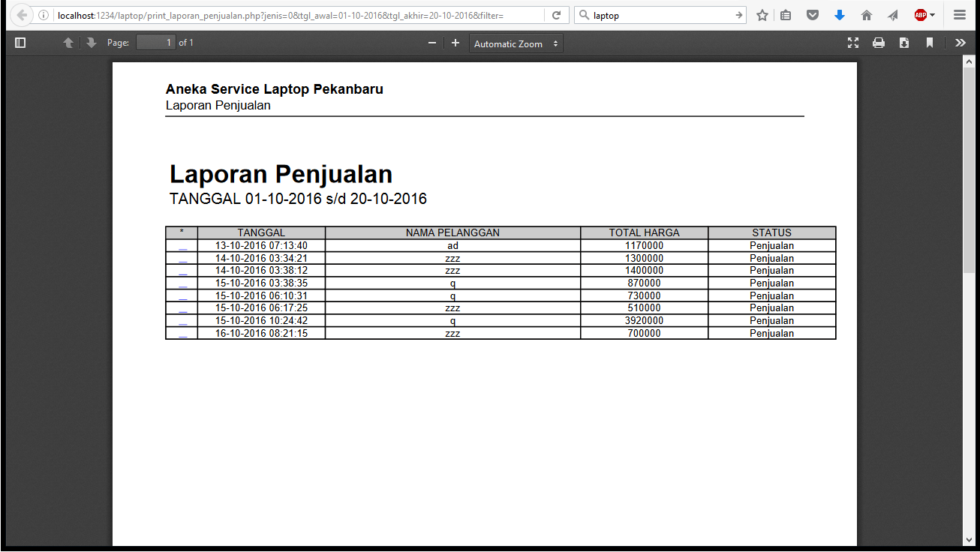Expand the PDF viewer tools menu

point(960,43)
